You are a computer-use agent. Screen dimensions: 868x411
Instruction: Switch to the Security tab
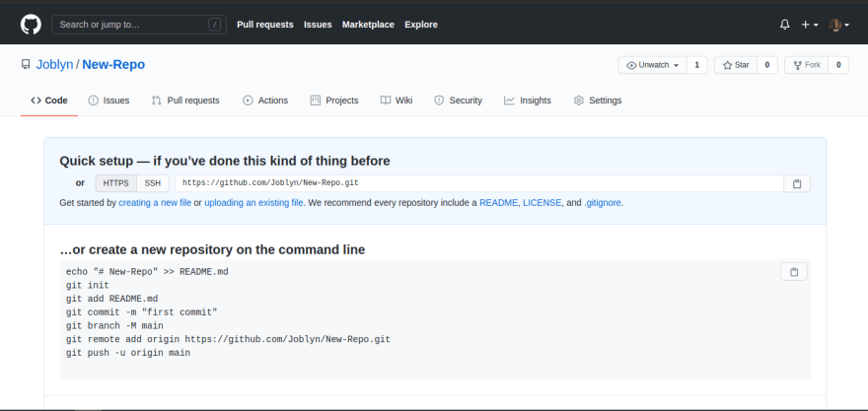[x=458, y=101]
